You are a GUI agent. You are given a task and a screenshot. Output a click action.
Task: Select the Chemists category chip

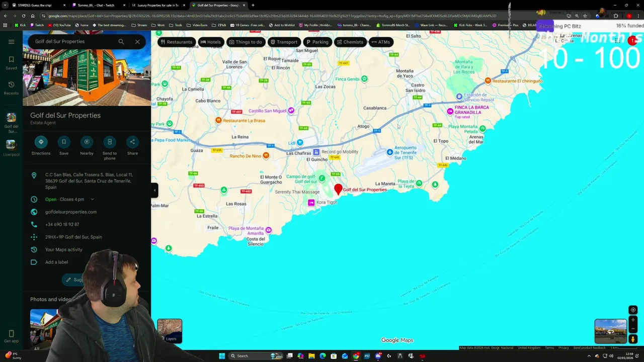pyautogui.click(x=350, y=42)
